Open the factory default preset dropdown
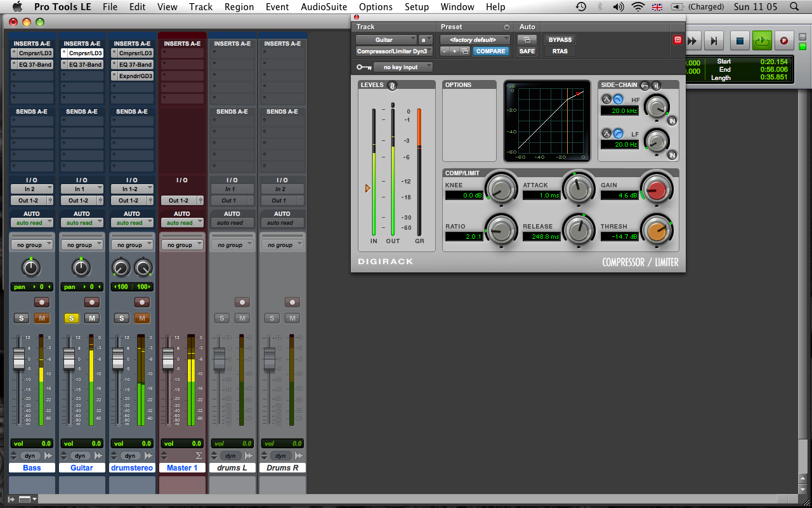 point(475,40)
